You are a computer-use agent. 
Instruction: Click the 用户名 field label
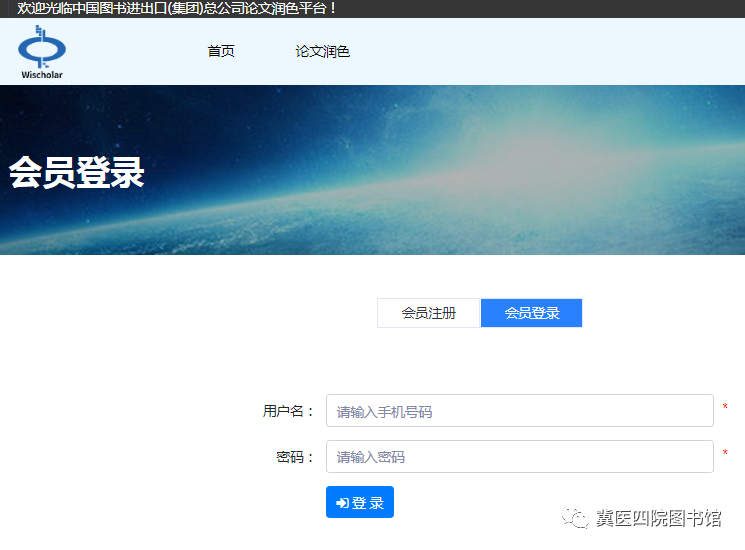point(288,411)
